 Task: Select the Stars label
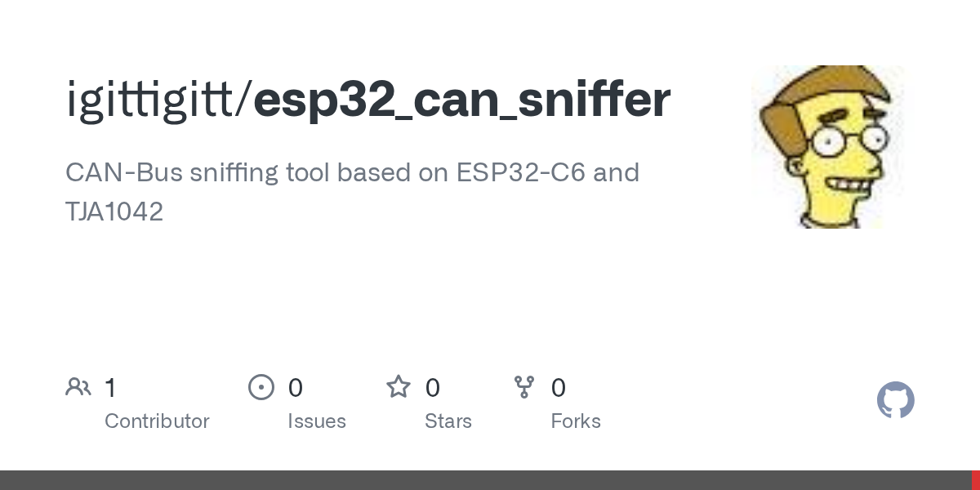point(448,421)
